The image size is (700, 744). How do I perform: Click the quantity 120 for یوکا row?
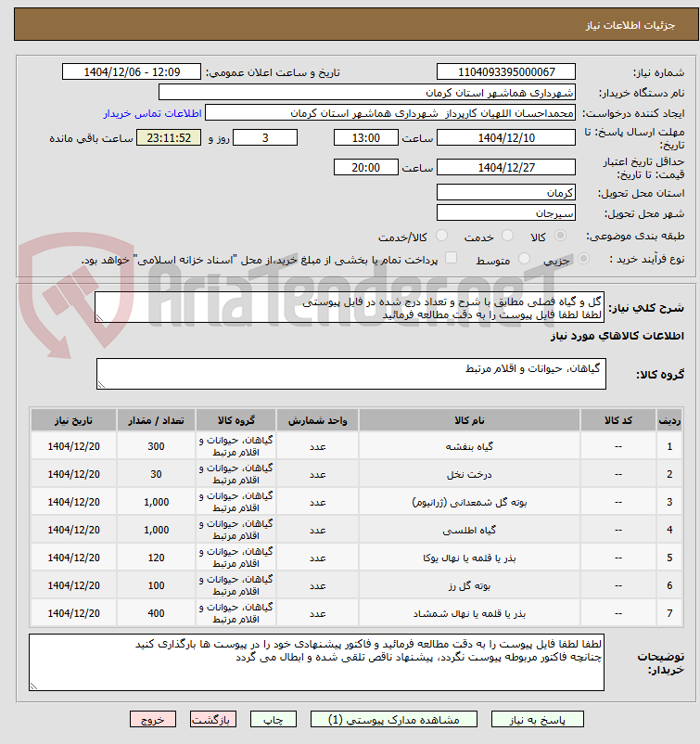[156, 558]
